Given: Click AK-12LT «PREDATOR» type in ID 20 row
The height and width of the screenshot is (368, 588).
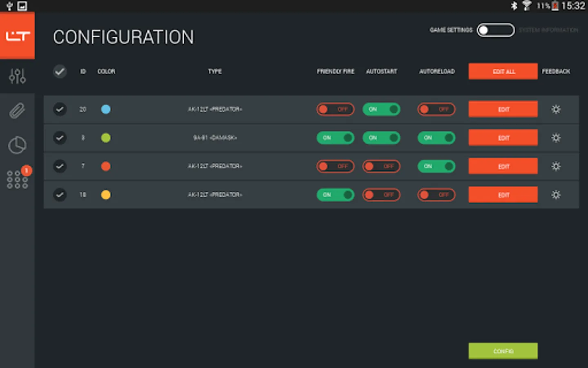Looking at the screenshot, I should [x=215, y=109].
